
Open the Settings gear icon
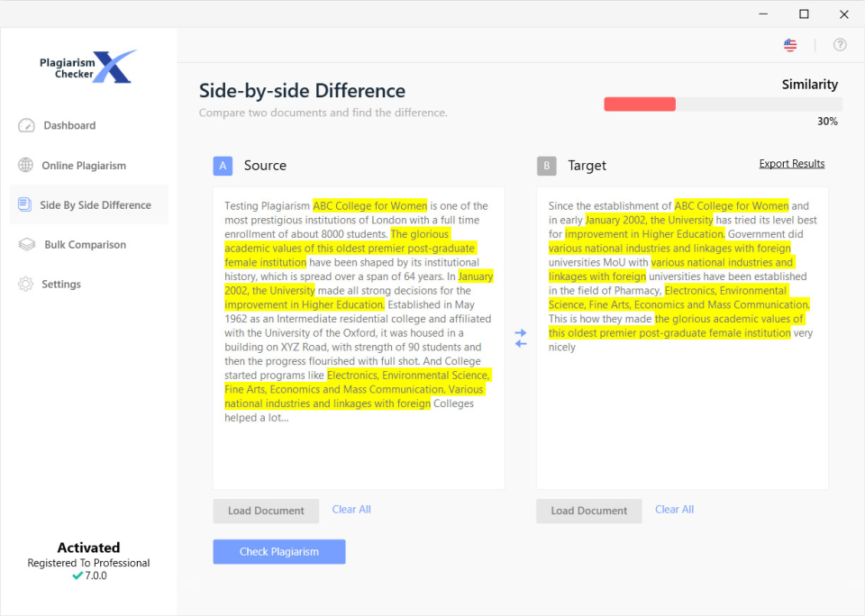25,284
